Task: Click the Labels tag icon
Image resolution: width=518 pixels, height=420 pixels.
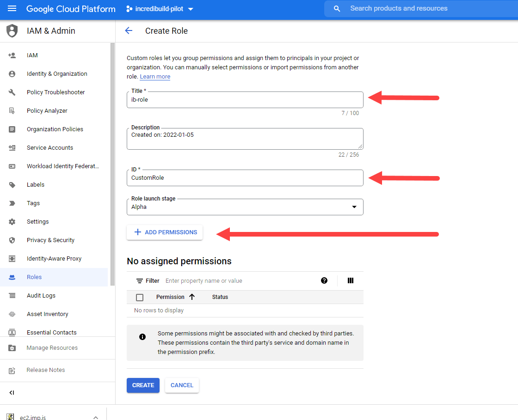Action: [x=12, y=185]
